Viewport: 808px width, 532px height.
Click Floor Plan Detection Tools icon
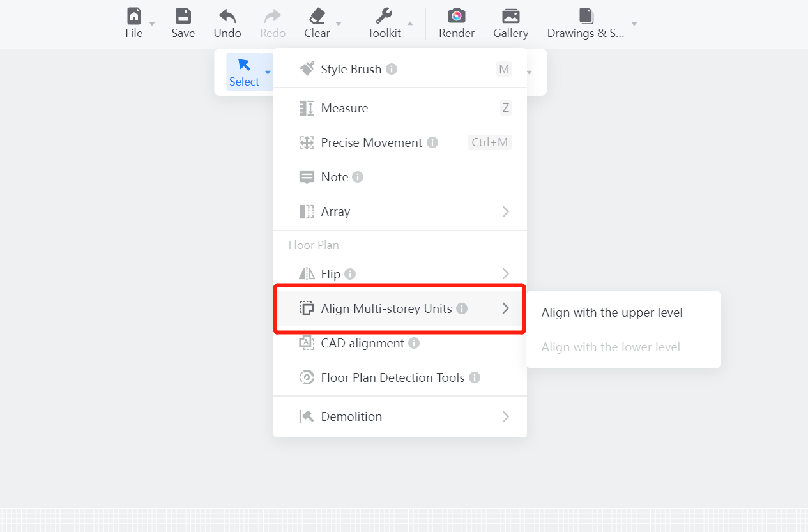tap(307, 377)
